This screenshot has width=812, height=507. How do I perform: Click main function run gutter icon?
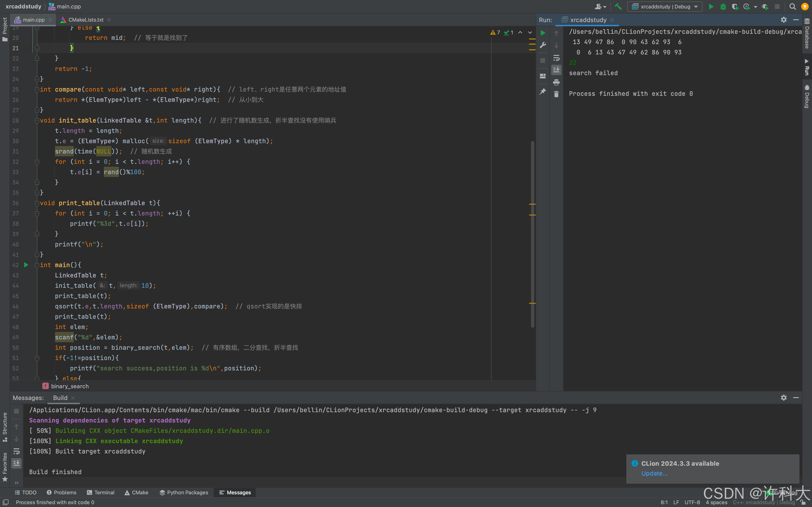26,265
